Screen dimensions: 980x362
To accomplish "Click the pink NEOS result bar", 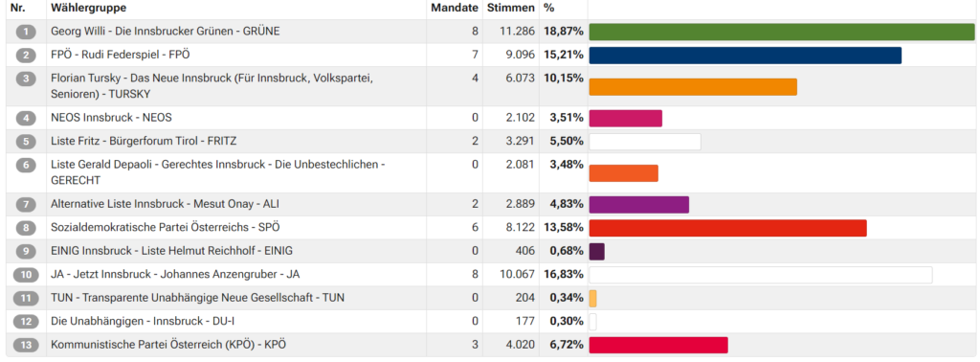I will tap(626, 118).
